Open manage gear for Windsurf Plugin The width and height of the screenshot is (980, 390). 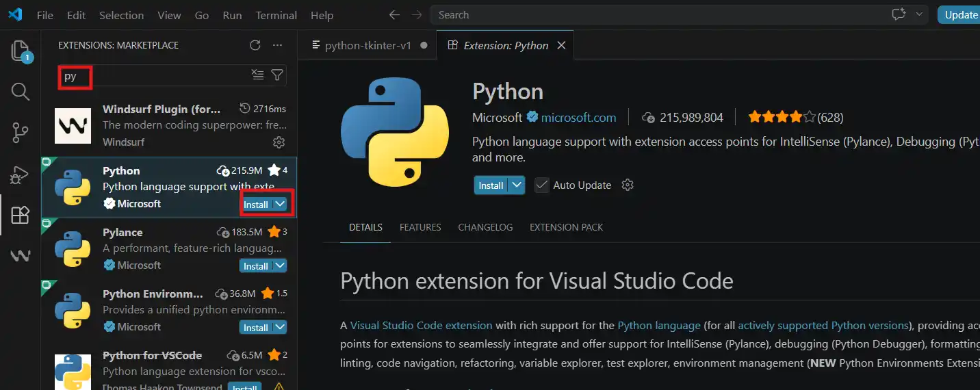pyautogui.click(x=279, y=142)
